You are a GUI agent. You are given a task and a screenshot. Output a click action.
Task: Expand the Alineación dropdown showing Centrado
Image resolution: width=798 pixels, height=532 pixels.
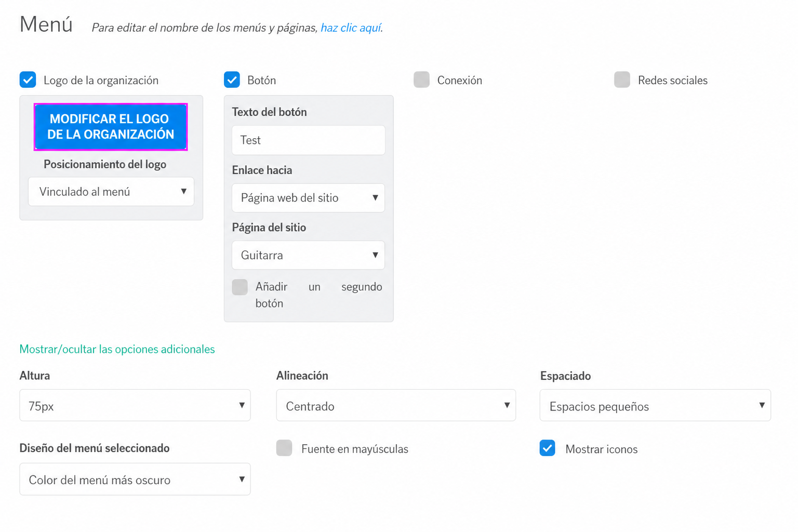pos(396,405)
